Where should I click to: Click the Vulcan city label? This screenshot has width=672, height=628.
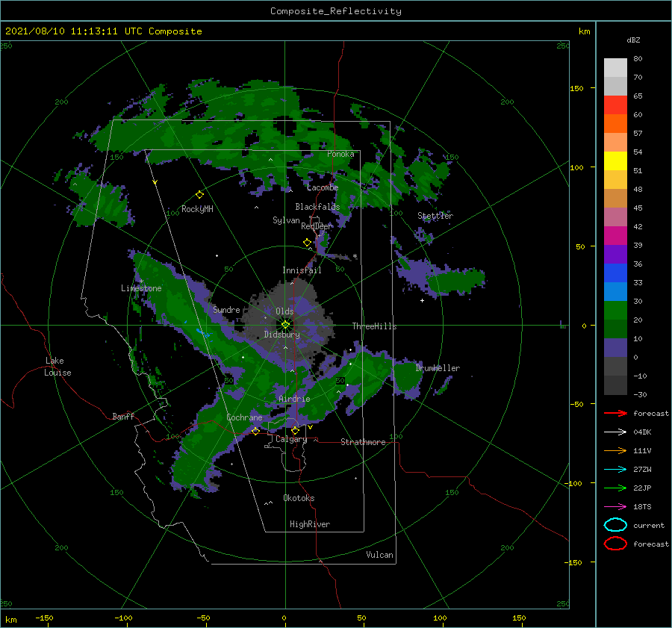[380, 555]
